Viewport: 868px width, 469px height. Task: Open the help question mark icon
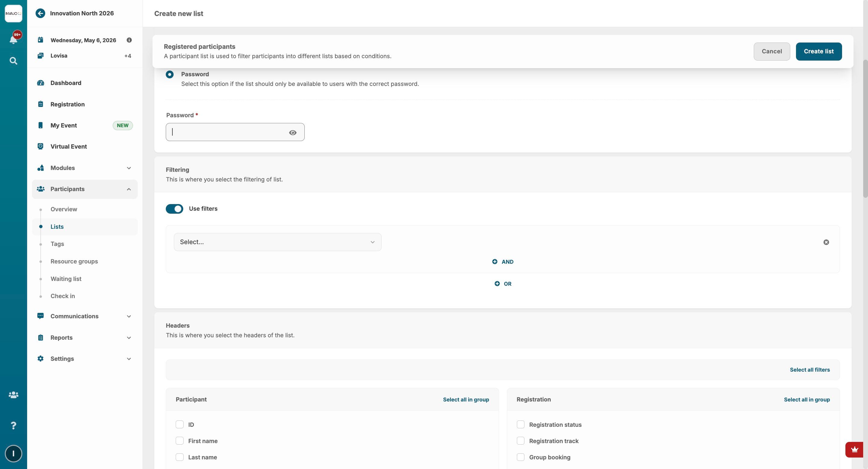pos(13,426)
